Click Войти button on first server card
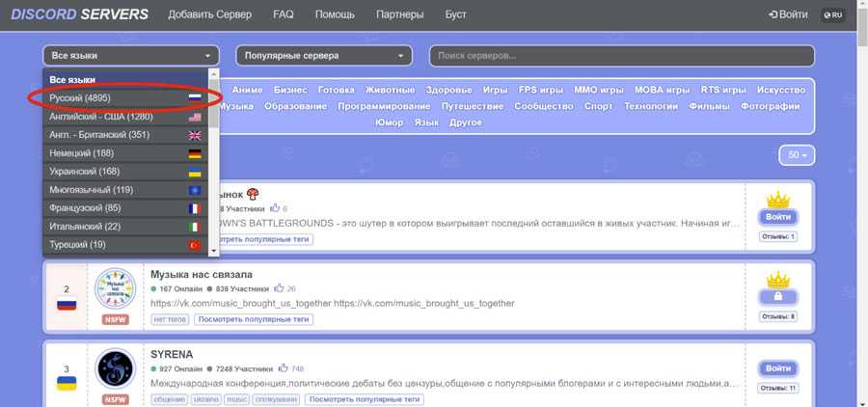This screenshot has width=868, height=407. pos(777,217)
